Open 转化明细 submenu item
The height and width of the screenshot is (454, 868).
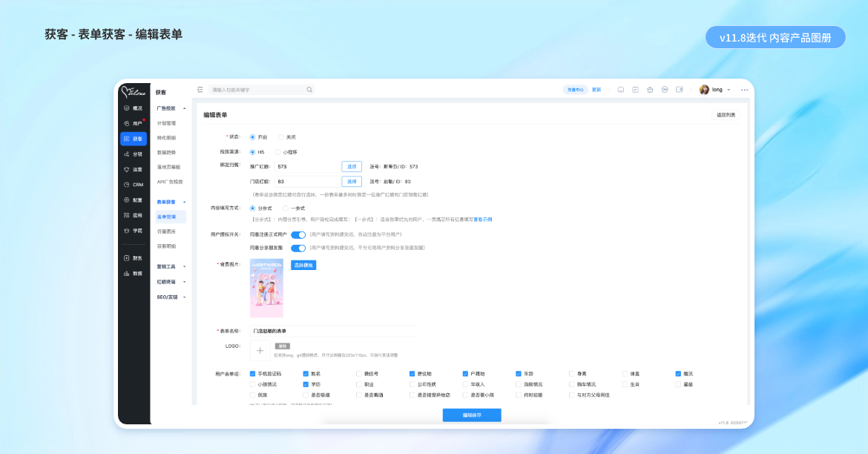[166, 138]
